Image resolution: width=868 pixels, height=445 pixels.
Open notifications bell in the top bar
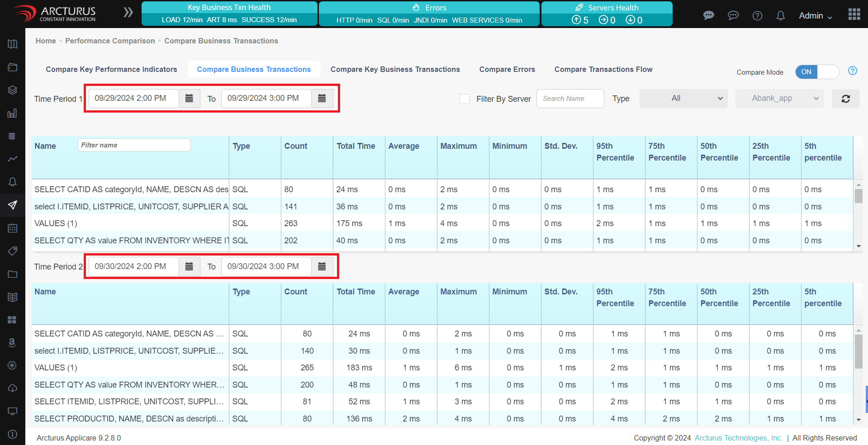780,15
